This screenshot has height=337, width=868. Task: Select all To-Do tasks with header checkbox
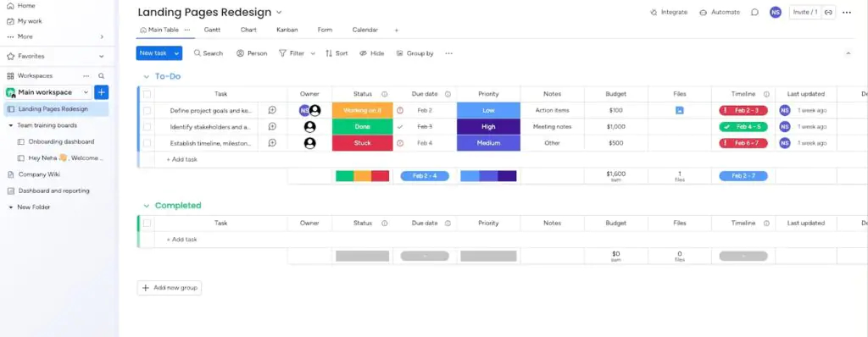click(147, 94)
